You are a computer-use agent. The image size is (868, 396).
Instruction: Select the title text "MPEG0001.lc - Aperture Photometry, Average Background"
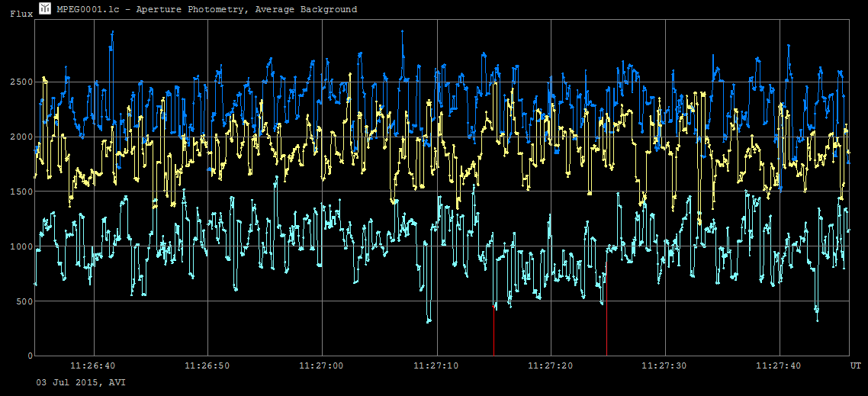tap(207, 9)
